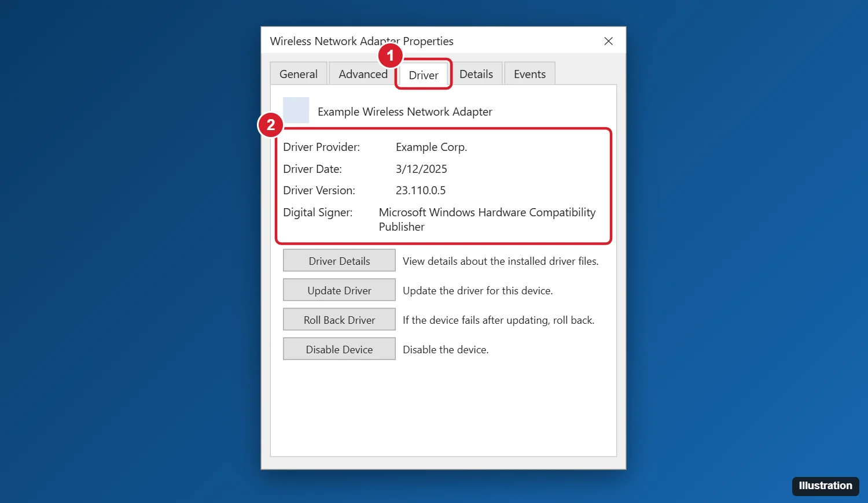Click the Driver Provider label
868x503 pixels.
321,147
